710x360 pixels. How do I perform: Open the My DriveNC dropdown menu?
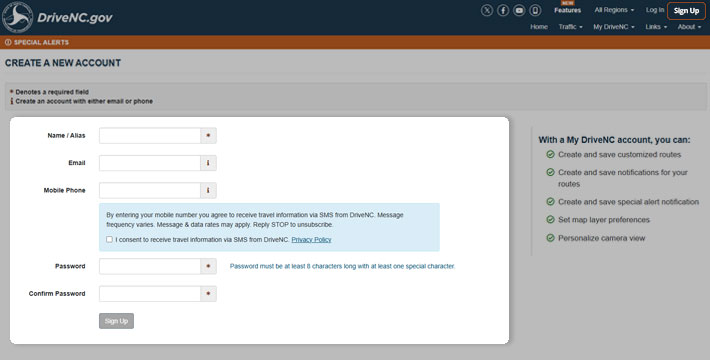coord(614,27)
